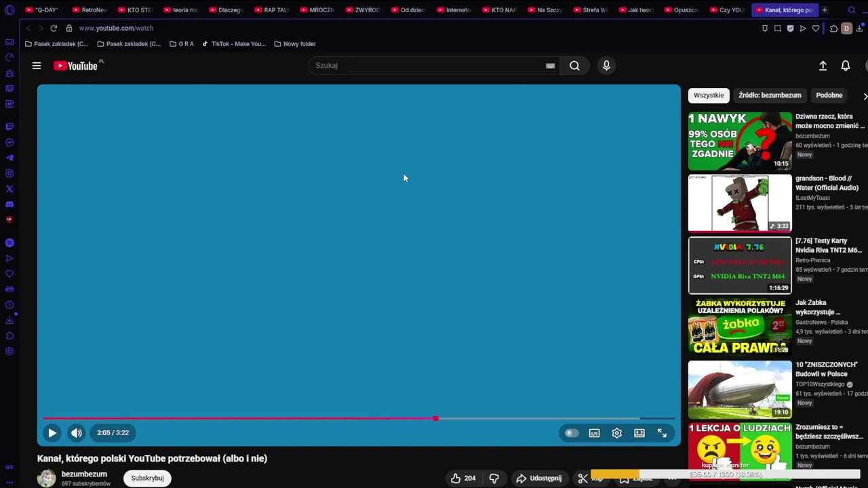Open the '1 NAWYK' video thumbnail
The width and height of the screenshot is (868, 488).
point(740,141)
